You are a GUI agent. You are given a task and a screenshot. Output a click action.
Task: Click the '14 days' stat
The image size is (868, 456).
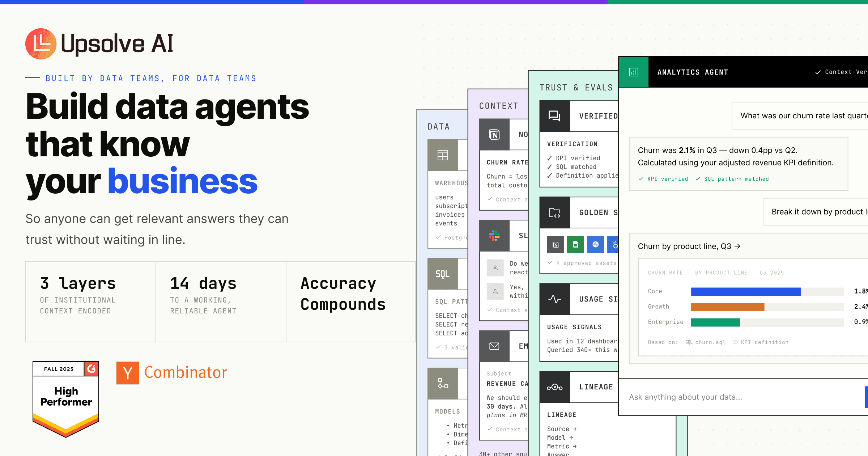[x=221, y=302]
